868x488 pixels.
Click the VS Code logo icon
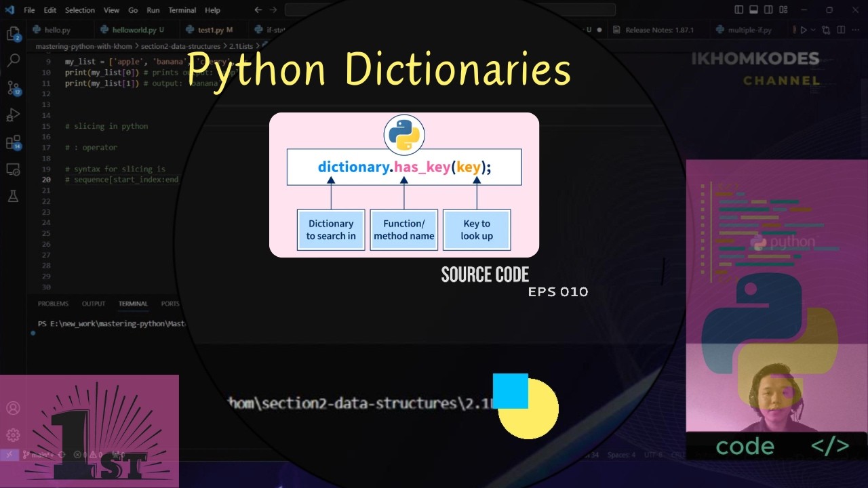point(9,10)
